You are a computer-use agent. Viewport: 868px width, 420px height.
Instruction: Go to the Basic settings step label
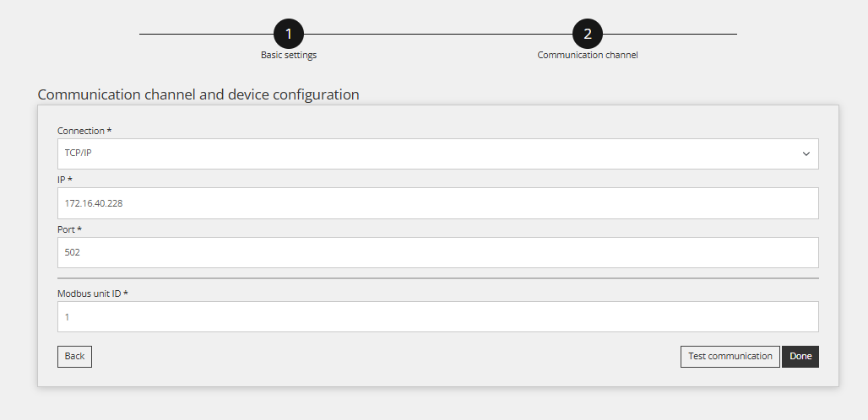pos(289,55)
